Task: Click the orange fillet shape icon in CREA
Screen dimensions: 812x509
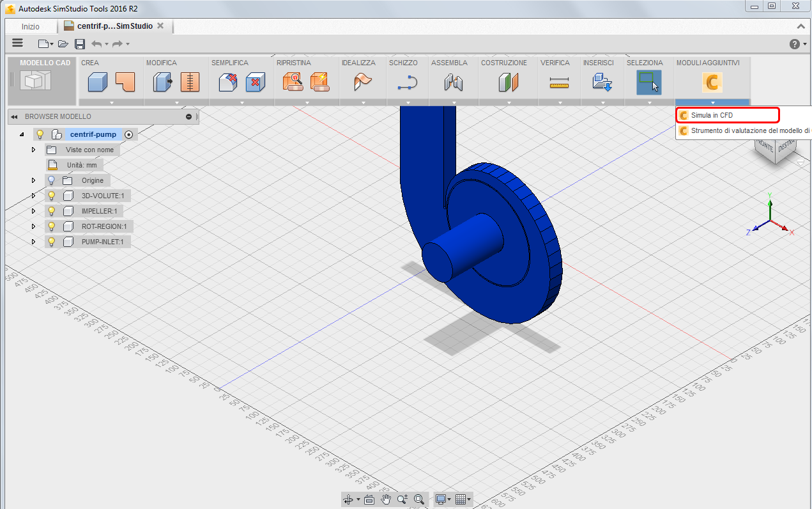Action: coord(125,81)
